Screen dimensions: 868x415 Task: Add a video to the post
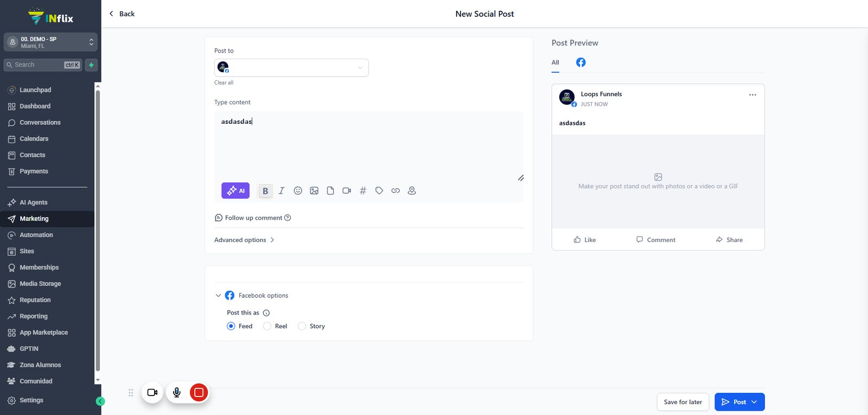pyautogui.click(x=347, y=191)
